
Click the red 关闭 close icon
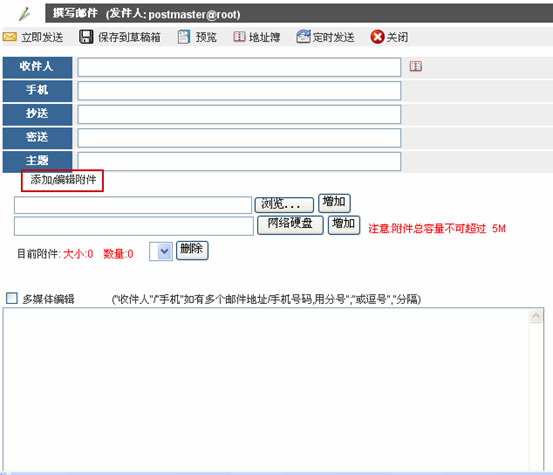tap(377, 37)
